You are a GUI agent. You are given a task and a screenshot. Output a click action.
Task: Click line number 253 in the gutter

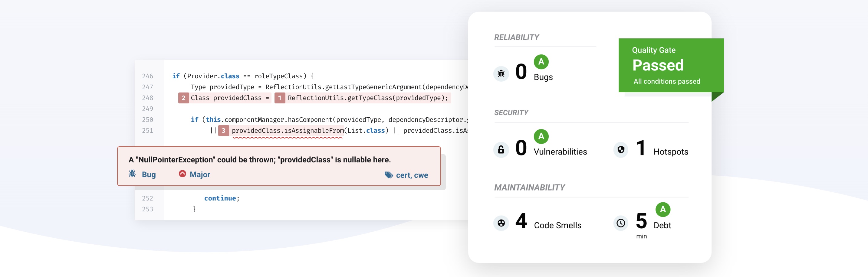pos(148,209)
